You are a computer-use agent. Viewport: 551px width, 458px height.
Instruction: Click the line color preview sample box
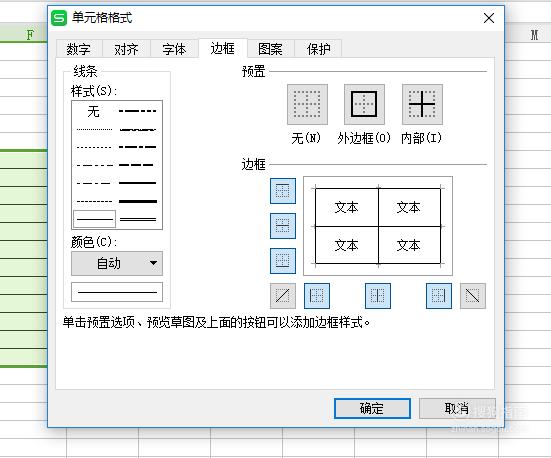point(117,292)
